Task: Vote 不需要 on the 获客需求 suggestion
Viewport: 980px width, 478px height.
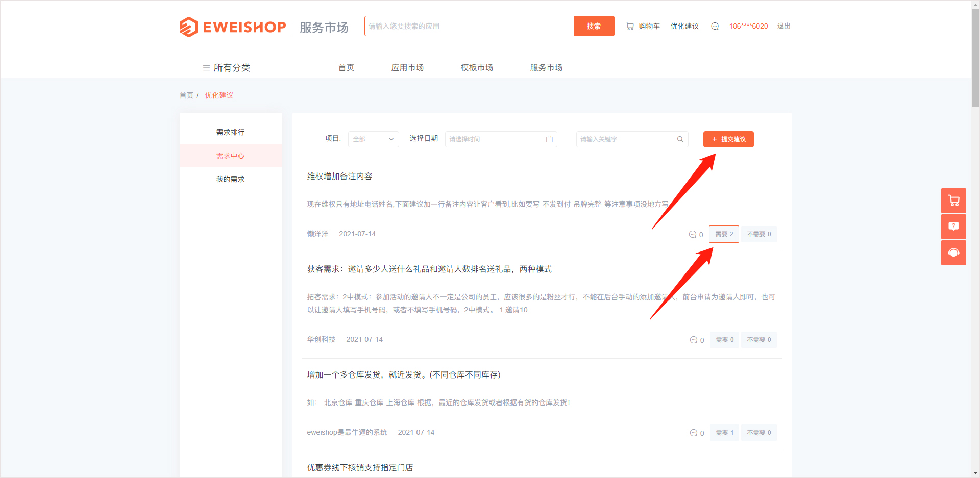Action: coord(758,340)
